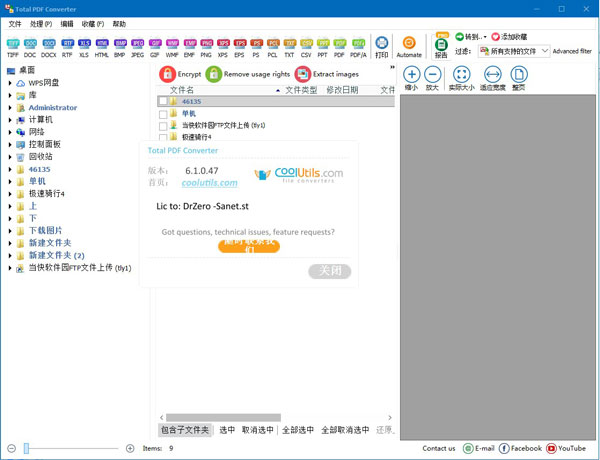Convert to TIFF format icon
Image resolution: width=600 pixels, height=460 pixels.
[x=13, y=47]
